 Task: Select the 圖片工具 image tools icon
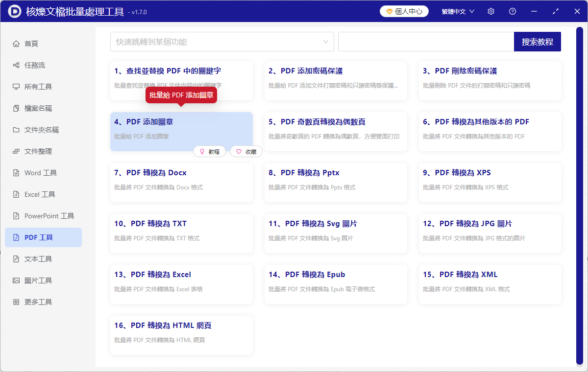[17, 280]
